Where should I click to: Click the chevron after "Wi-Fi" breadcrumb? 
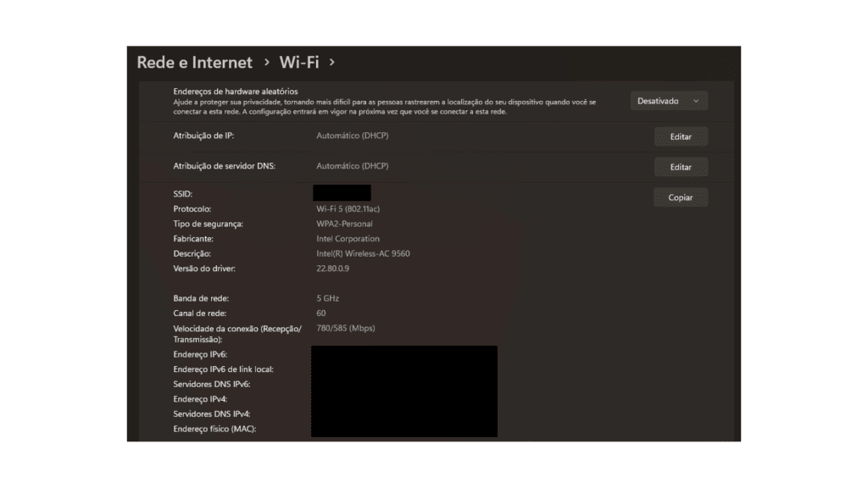pyautogui.click(x=332, y=62)
